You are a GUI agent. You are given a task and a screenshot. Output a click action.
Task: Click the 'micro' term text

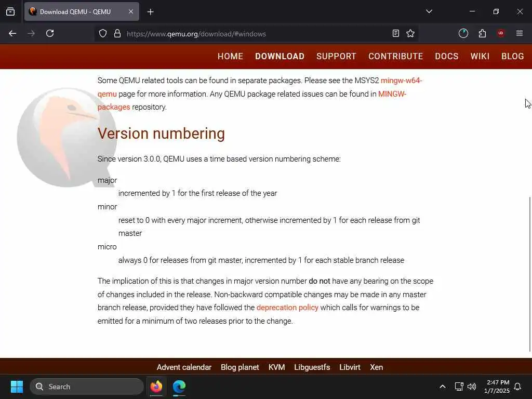coord(107,247)
